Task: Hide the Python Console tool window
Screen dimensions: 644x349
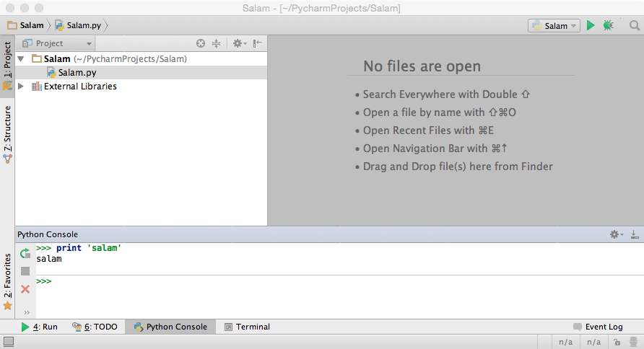Action: click(634, 234)
